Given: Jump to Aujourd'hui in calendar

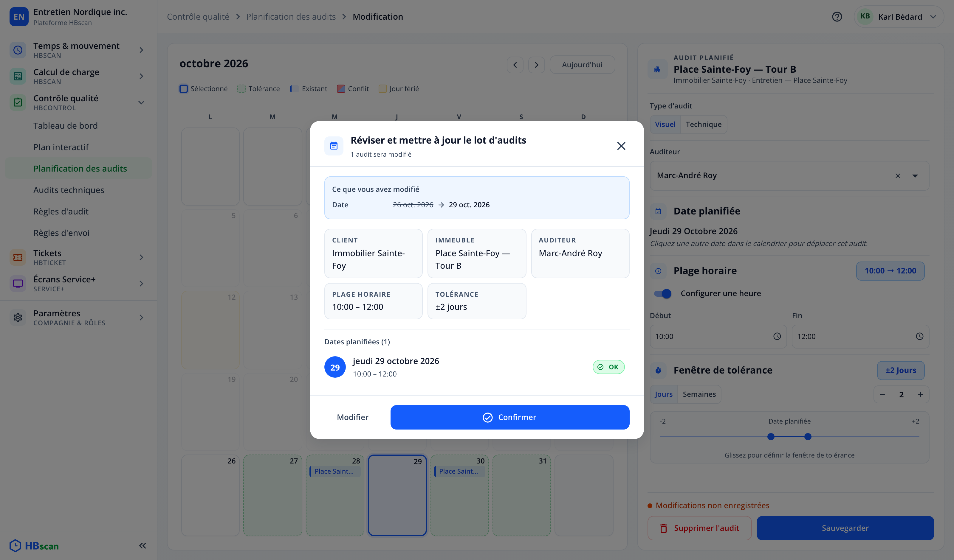Looking at the screenshot, I should pyautogui.click(x=582, y=65).
